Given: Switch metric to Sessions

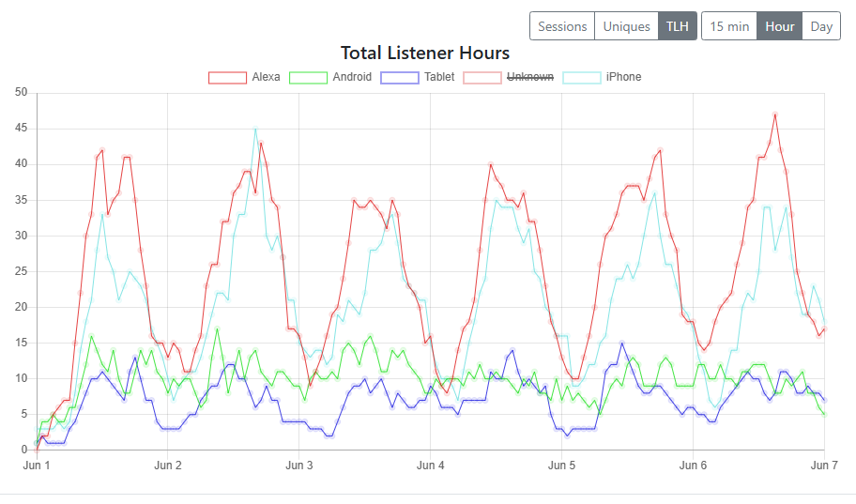Looking at the screenshot, I should [562, 26].
